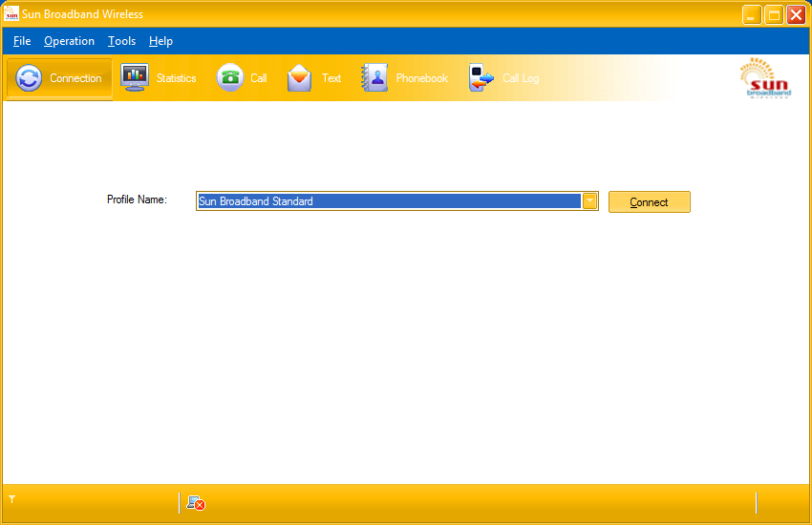812x525 pixels.
Task: Open the Call Log arrows icon
Action: pos(481,77)
